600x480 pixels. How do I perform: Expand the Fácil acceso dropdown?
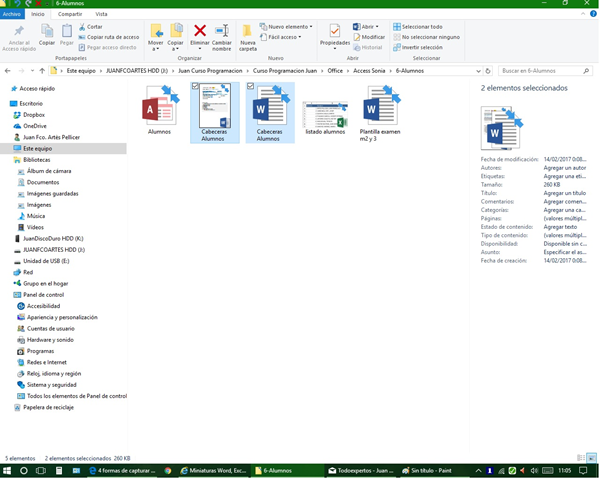tap(283, 37)
